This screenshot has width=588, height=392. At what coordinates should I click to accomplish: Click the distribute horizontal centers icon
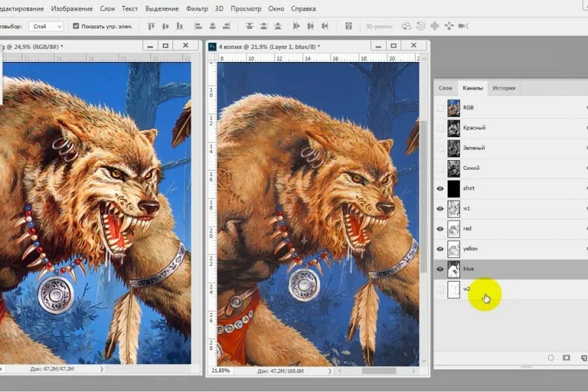click(310, 26)
